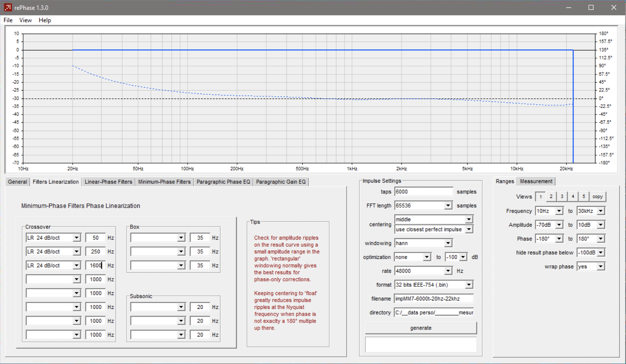The width and height of the screenshot is (626, 364).
Task: Select view number 4
Action: click(573, 196)
